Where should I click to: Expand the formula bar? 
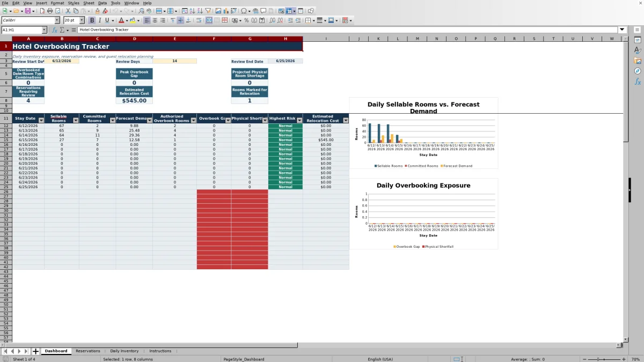(623, 30)
